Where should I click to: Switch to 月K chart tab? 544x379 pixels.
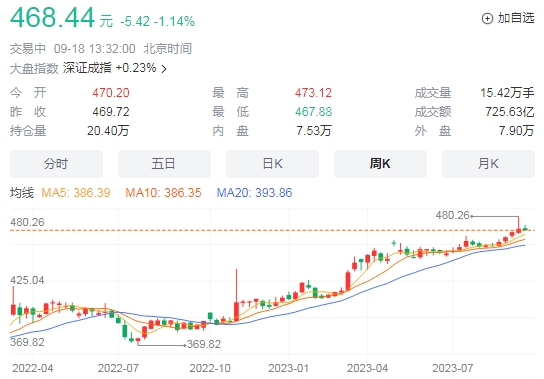488,164
